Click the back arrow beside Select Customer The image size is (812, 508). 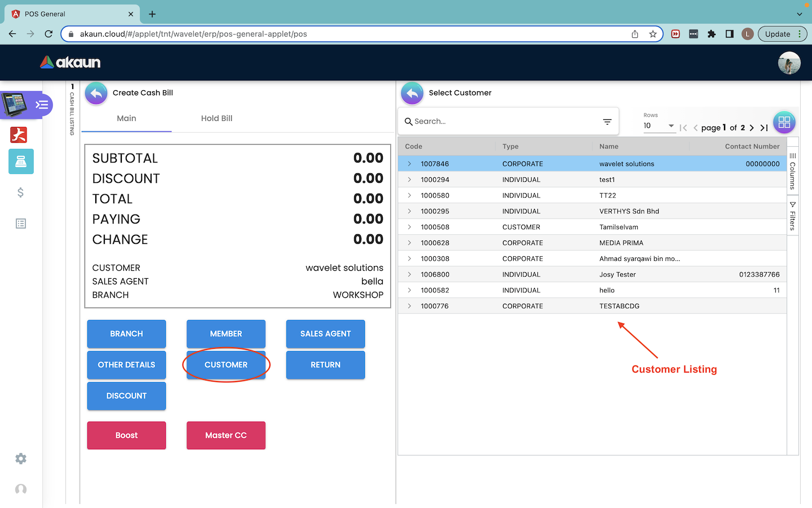click(x=412, y=94)
